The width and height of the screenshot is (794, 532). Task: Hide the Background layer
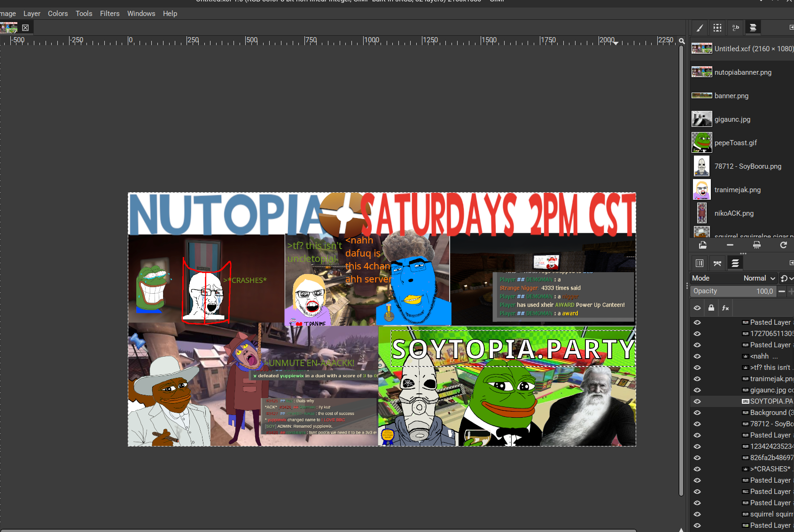tap(697, 413)
